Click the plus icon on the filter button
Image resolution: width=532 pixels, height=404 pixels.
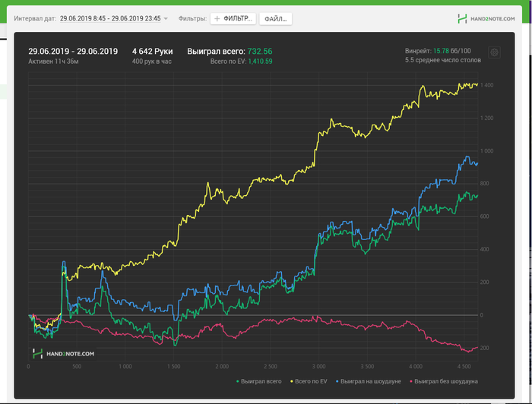pos(217,19)
